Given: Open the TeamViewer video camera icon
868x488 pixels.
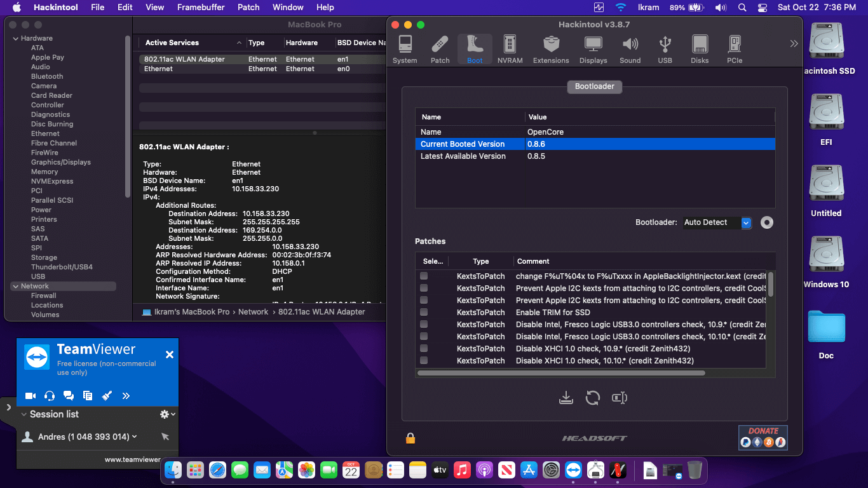Looking at the screenshot, I should 31,396.
